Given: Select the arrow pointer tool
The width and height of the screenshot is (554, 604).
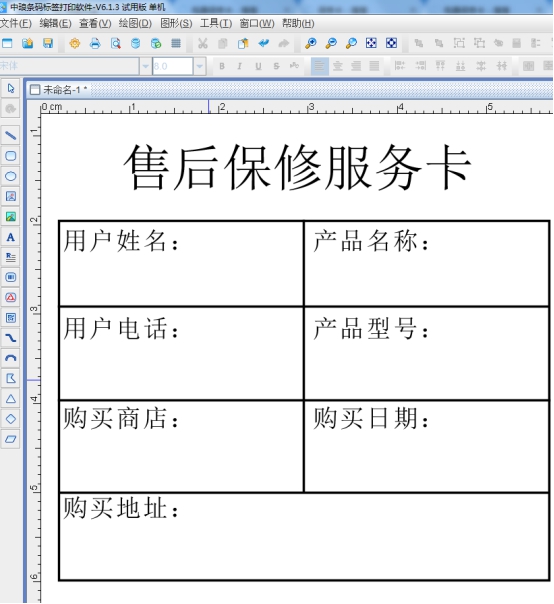Looking at the screenshot, I should coord(11,89).
